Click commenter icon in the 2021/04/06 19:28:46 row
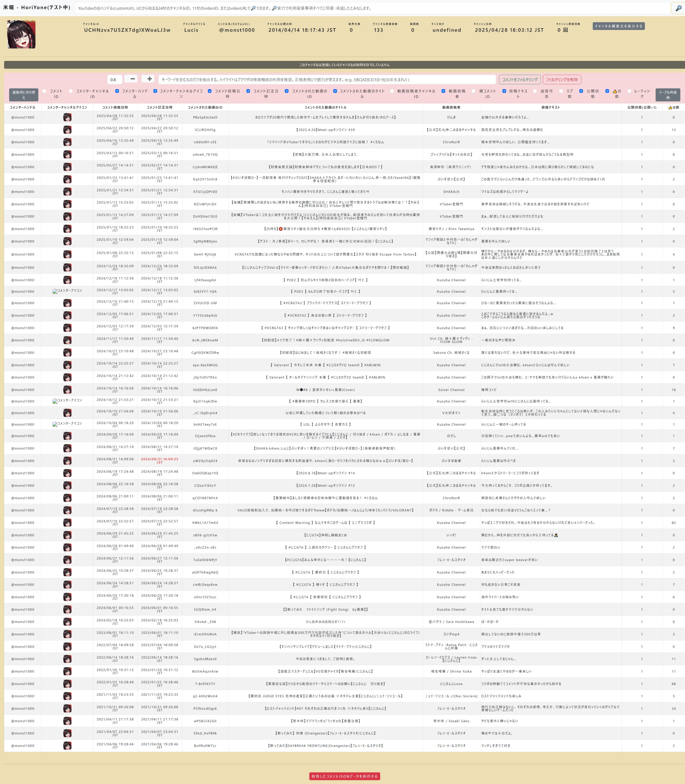This screenshot has width=685, height=784. tap(67, 746)
